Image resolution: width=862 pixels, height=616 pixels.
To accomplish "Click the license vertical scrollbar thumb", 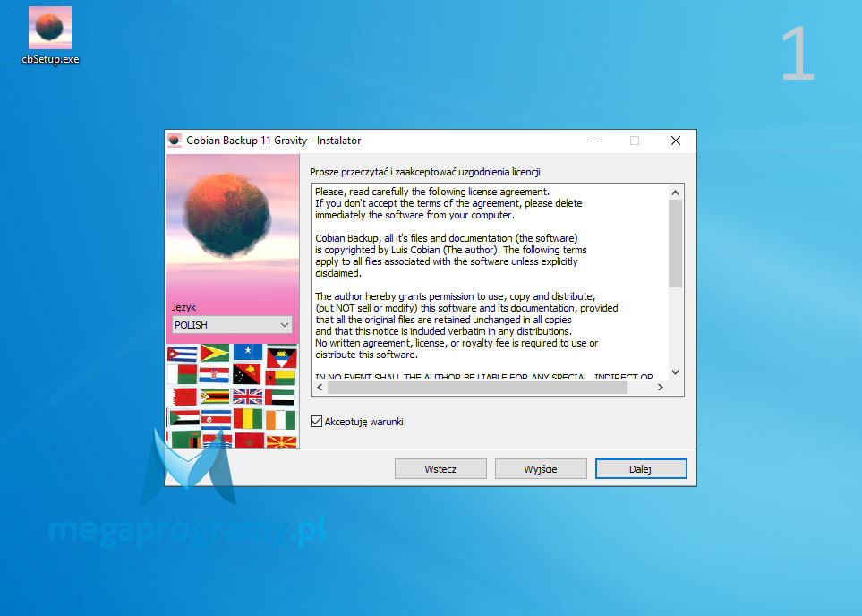I will pos(675,244).
